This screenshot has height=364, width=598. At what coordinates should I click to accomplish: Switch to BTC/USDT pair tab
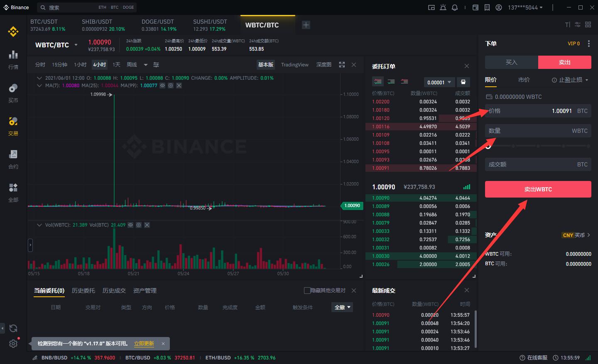48,25
